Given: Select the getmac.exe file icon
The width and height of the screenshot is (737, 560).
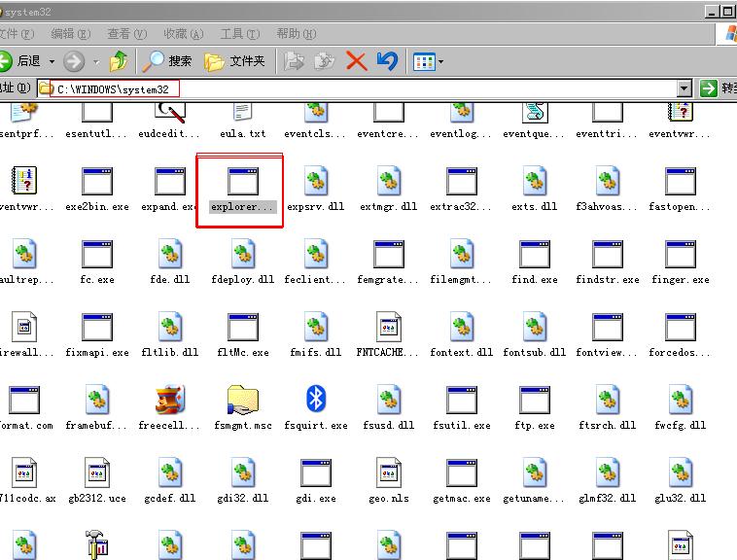Looking at the screenshot, I should (x=462, y=472).
